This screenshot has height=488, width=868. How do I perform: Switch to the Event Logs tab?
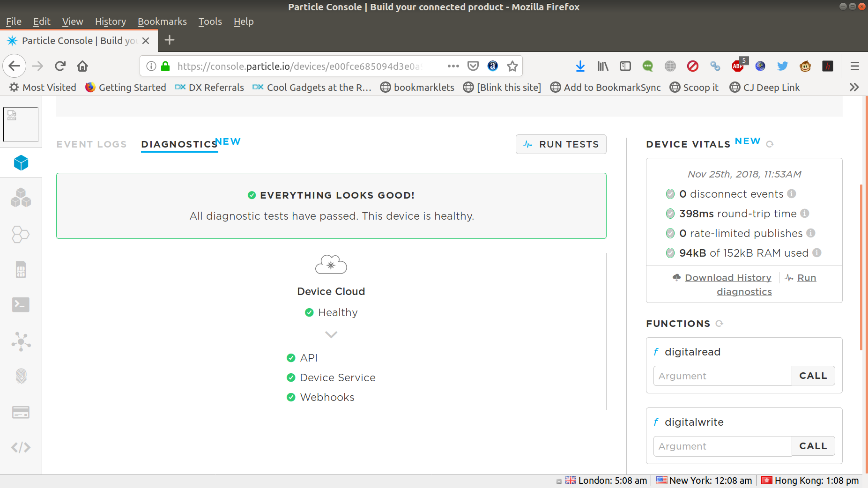(91, 144)
